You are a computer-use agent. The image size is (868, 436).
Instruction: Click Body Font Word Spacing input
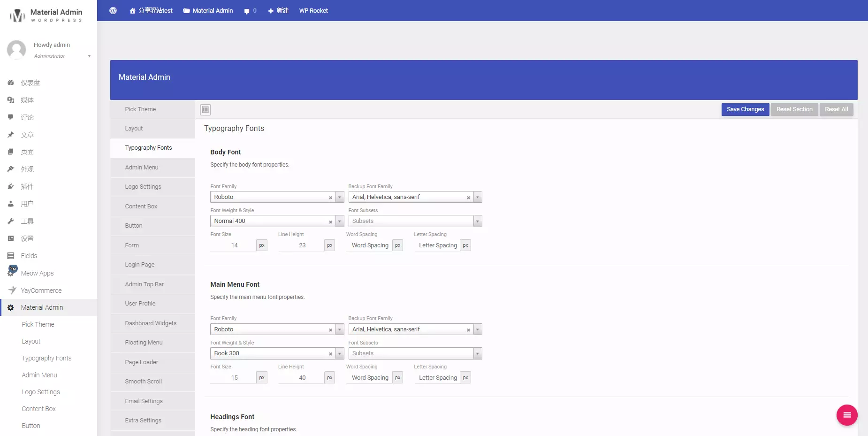369,245
